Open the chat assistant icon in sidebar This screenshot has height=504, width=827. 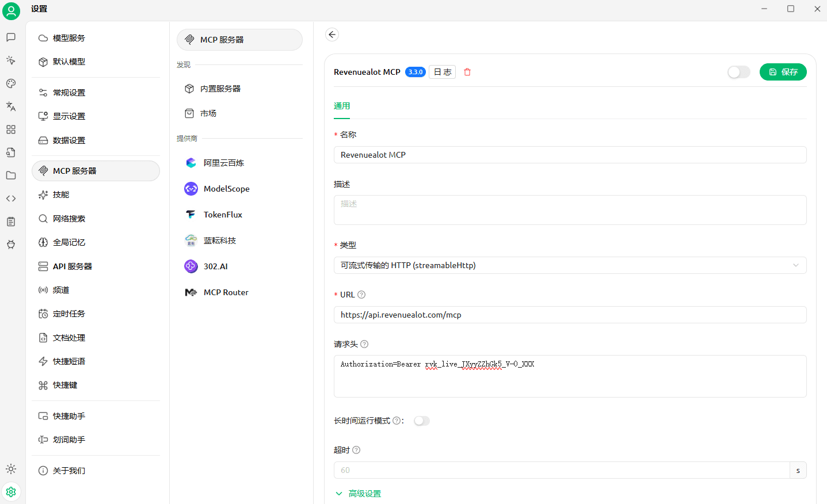point(11,37)
